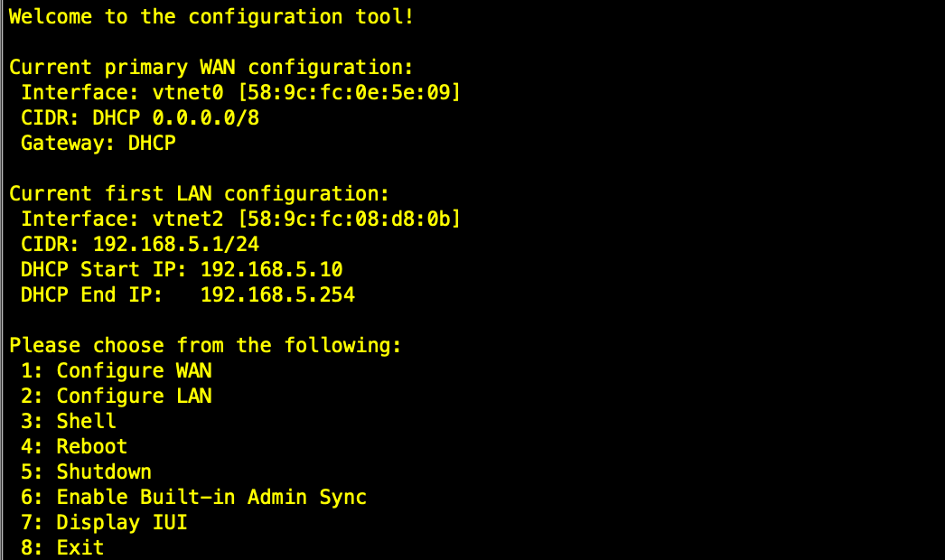Screen dimensions: 945x560
Task: Click the 'Configure WAN' menu option
Action: point(134,370)
